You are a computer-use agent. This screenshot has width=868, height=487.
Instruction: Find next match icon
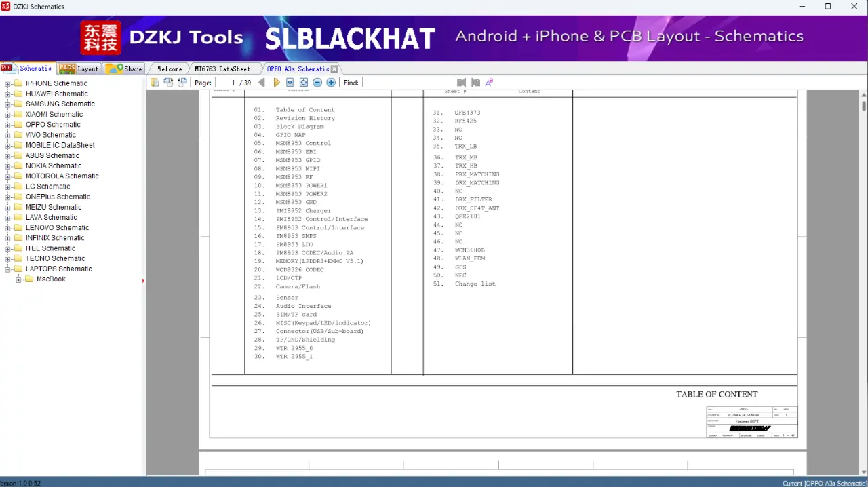tap(475, 83)
